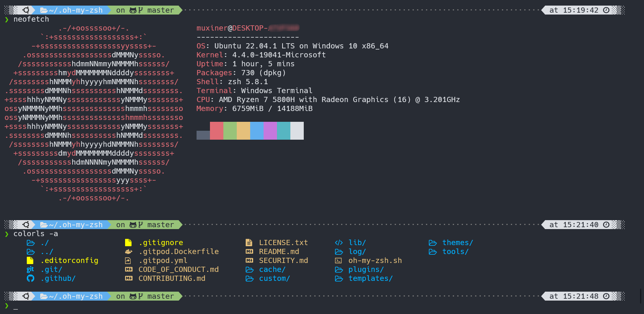Viewport: 644px width, 314px height.
Task: Click the red neofetch color block
Action: click(x=217, y=131)
